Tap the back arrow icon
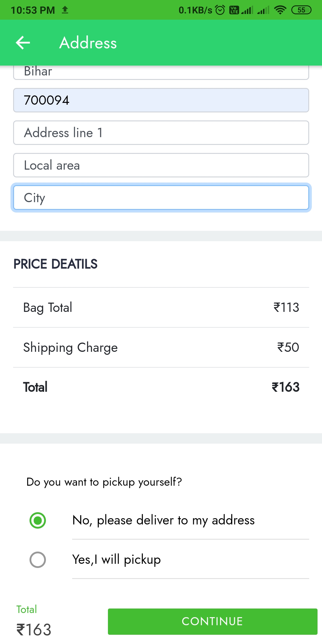Image resolution: width=322 pixels, height=644 pixels. (x=23, y=43)
